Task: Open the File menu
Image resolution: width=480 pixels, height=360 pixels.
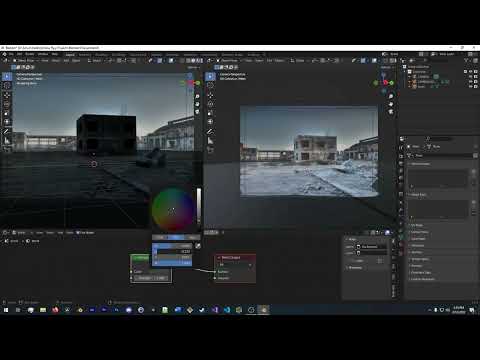Action: click(x=11, y=54)
